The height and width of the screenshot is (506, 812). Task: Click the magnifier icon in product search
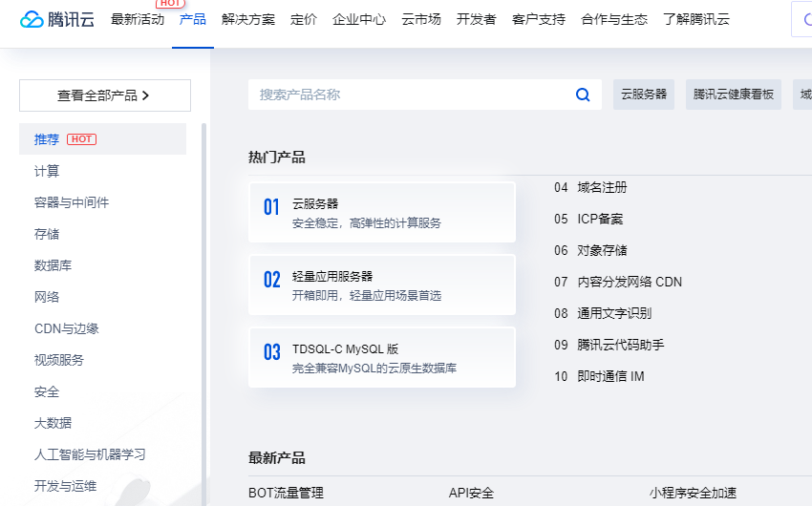pyautogui.click(x=583, y=95)
